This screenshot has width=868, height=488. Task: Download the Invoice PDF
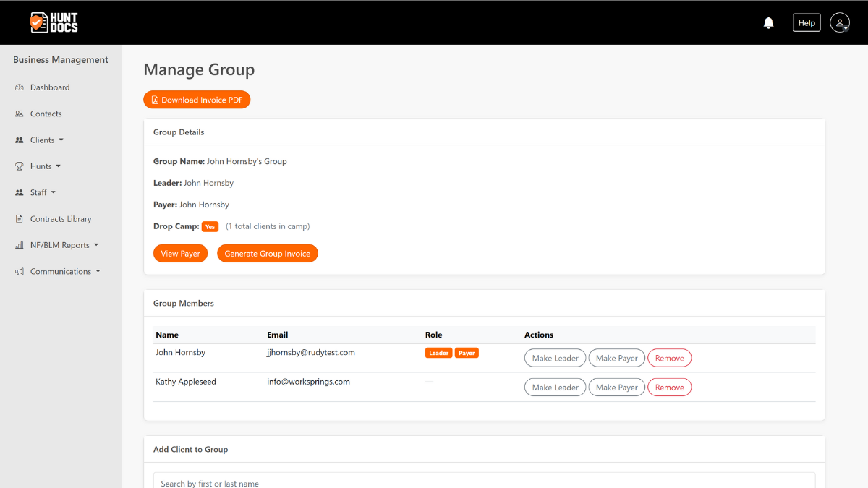coord(197,100)
